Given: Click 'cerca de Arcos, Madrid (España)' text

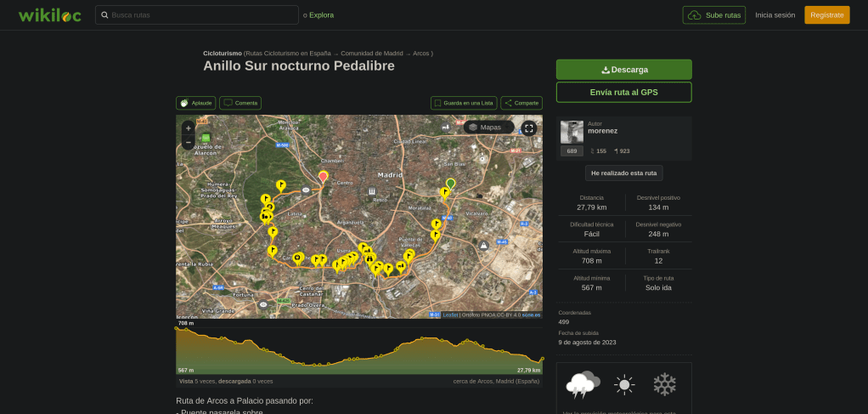Looking at the screenshot, I should tap(496, 382).
